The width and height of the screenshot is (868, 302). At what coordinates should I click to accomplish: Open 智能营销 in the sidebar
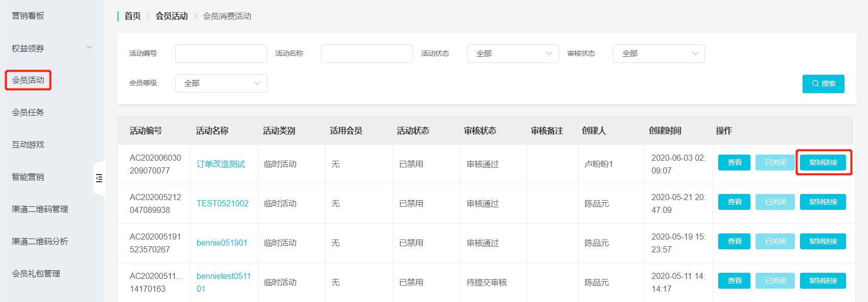pyautogui.click(x=28, y=177)
